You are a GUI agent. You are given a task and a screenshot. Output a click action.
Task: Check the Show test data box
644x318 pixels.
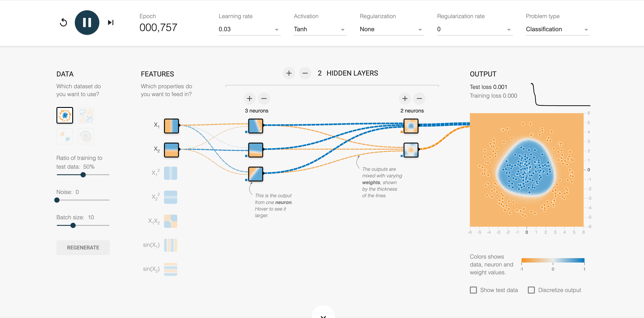pos(473,290)
